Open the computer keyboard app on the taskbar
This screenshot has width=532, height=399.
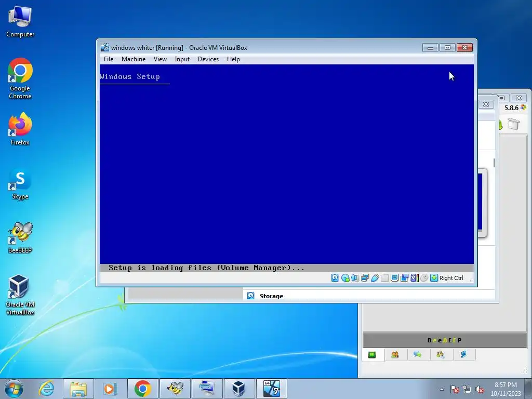(207, 389)
